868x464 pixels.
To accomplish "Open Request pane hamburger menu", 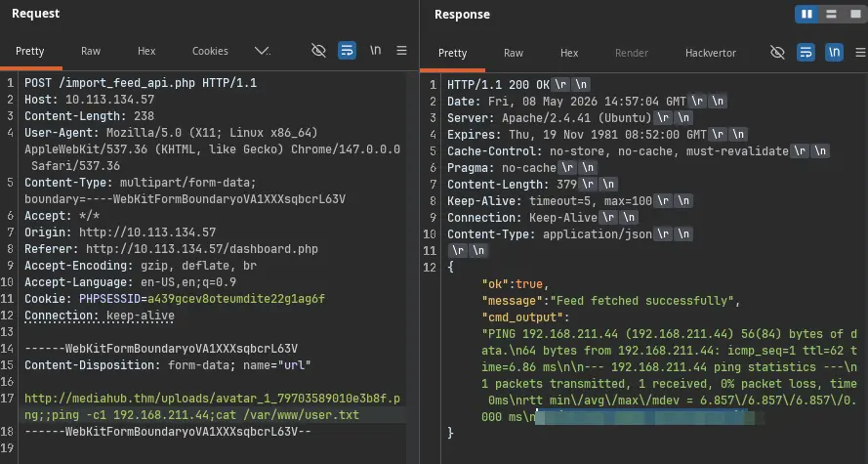I will tap(402, 51).
